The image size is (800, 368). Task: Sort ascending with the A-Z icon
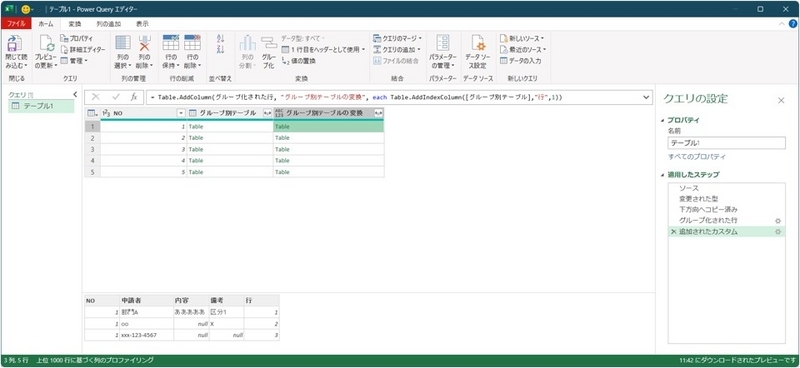click(220, 39)
